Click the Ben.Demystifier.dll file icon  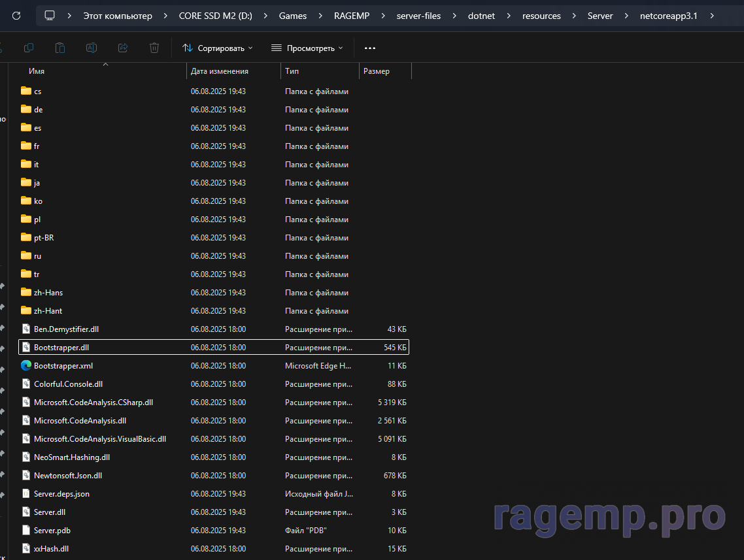click(x=26, y=329)
